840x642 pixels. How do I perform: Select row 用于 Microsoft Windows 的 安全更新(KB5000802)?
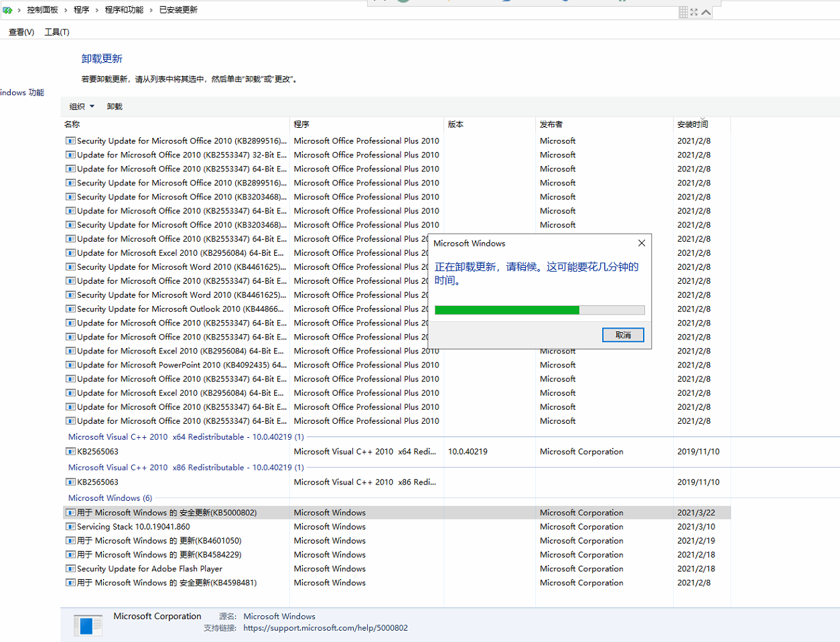pyautogui.click(x=397, y=513)
